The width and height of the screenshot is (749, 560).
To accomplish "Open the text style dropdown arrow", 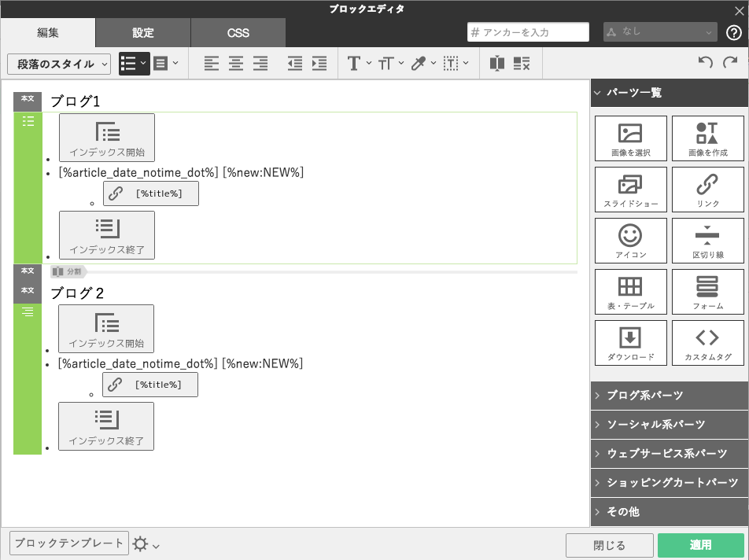I will (369, 63).
